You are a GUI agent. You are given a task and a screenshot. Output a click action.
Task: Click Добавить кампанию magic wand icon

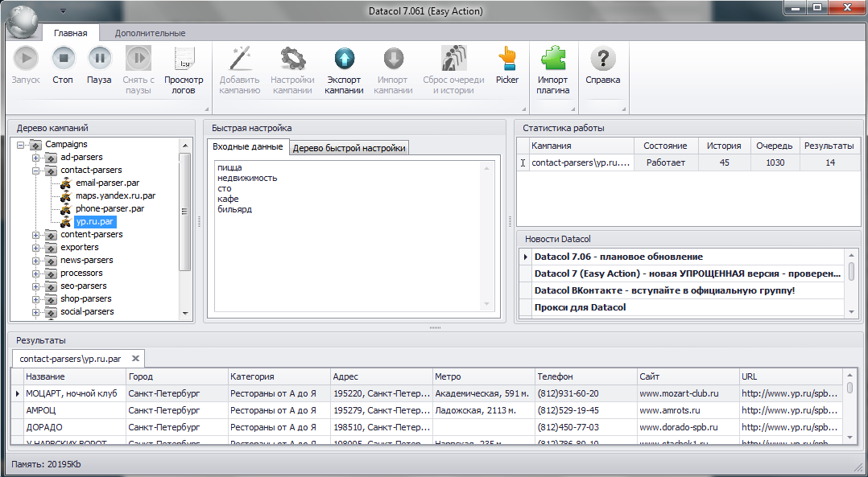click(240, 57)
